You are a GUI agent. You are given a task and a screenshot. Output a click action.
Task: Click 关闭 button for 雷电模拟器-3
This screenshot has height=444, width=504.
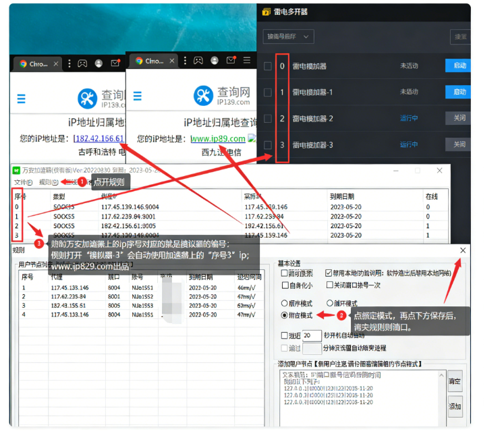(x=457, y=144)
